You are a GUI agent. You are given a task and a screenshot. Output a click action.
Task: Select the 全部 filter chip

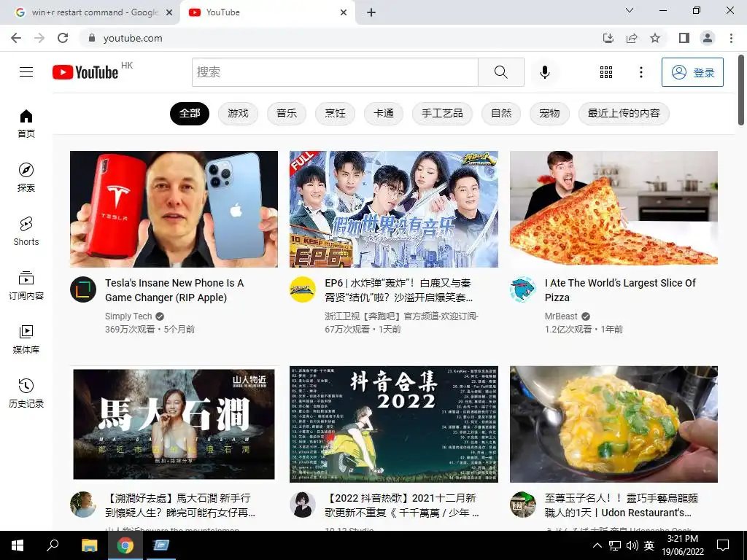coord(190,113)
